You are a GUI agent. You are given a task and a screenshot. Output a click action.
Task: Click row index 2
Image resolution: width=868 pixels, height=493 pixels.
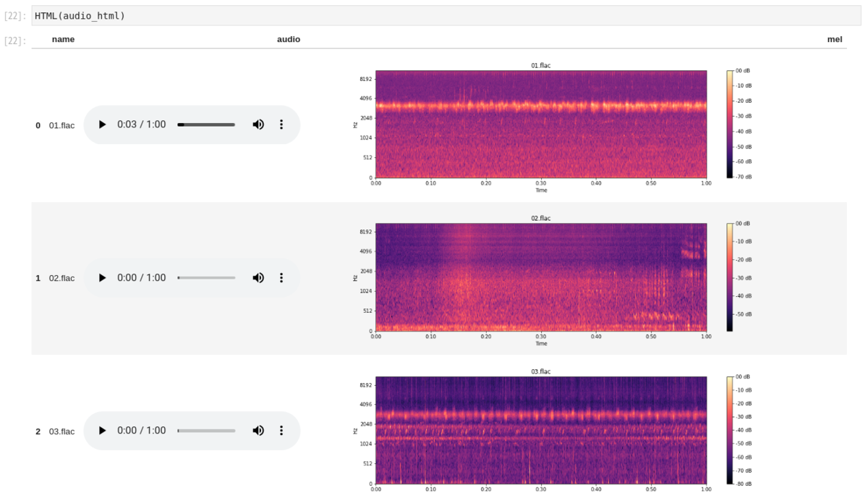38,431
